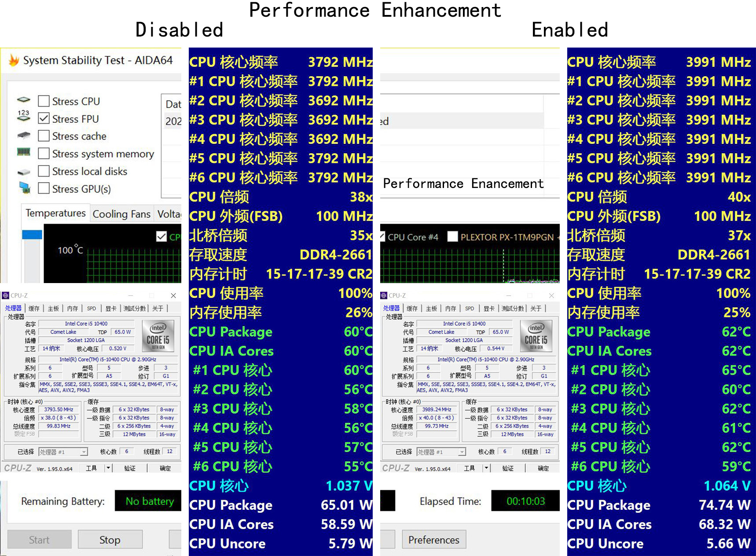This screenshot has width=756, height=556.
Task: Click the 0.520 V core voltage field
Action: 117,348
